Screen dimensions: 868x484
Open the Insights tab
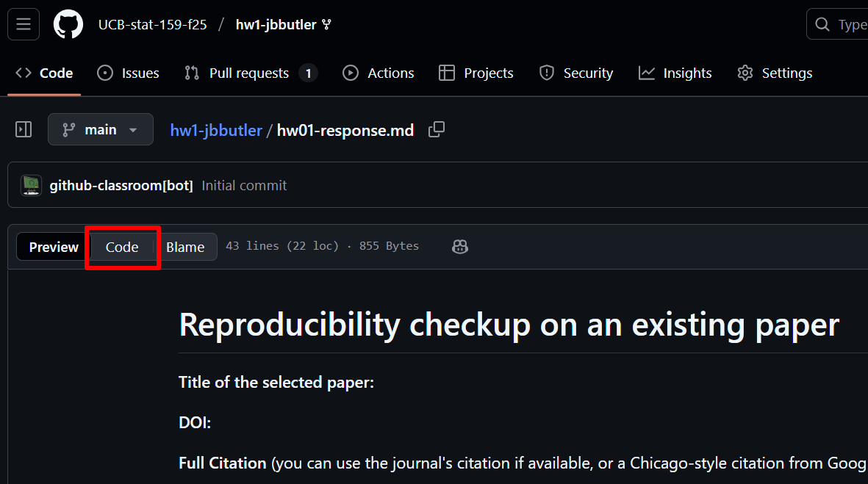pos(675,73)
